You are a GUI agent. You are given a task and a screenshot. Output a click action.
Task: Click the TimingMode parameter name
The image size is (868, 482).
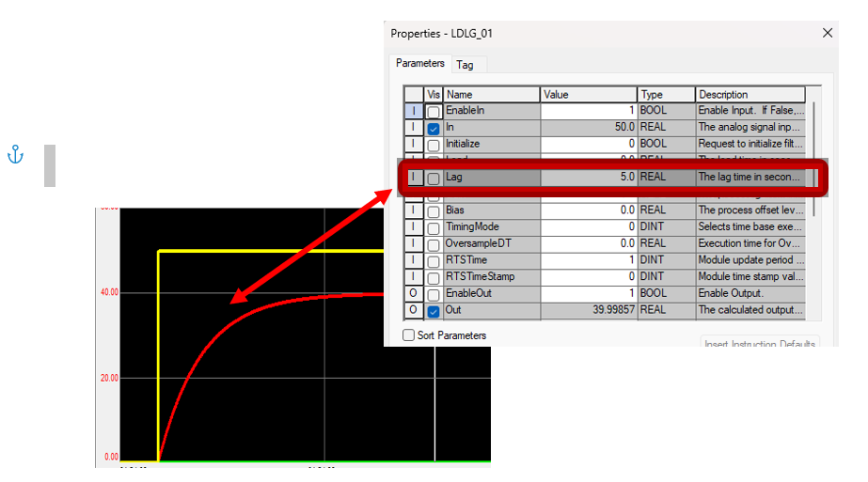click(x=472, y=226)
